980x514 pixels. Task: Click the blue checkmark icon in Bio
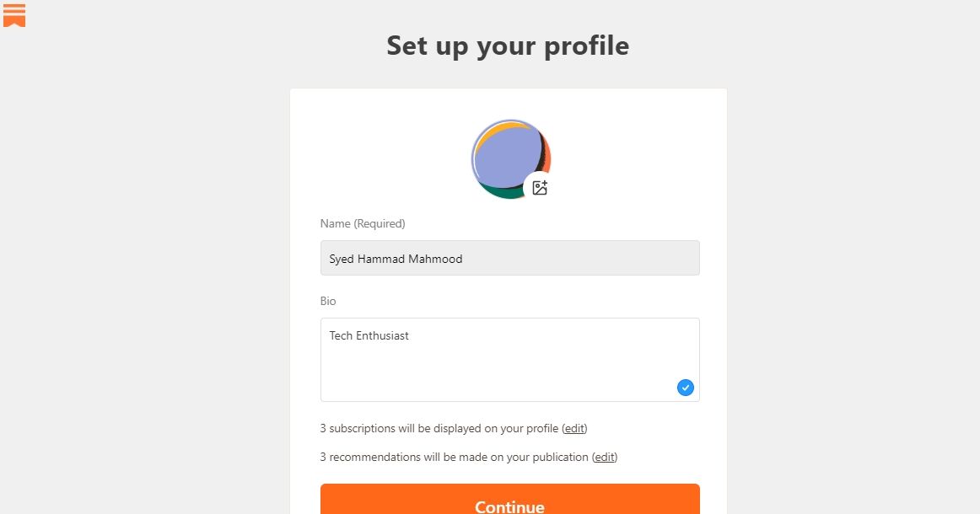(x=685, y=388)
